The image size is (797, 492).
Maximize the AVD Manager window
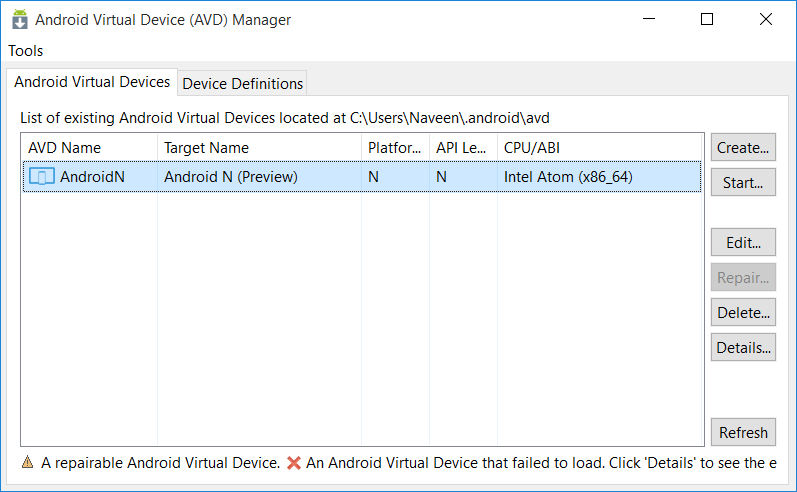click(707, 19)
